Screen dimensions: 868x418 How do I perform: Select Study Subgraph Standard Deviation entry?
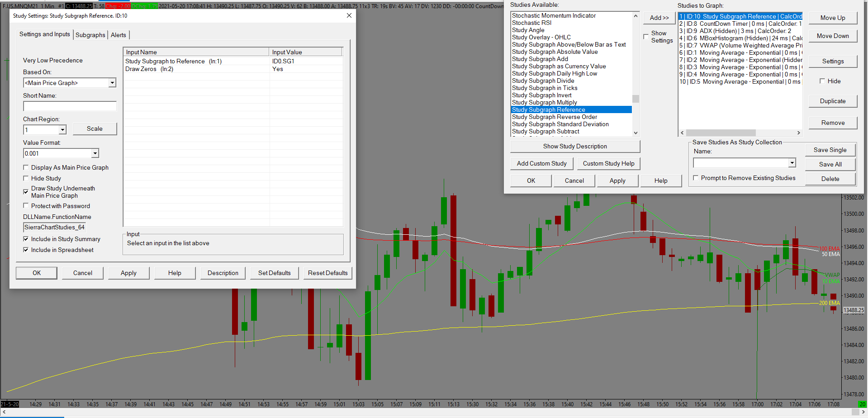[572, 124]
